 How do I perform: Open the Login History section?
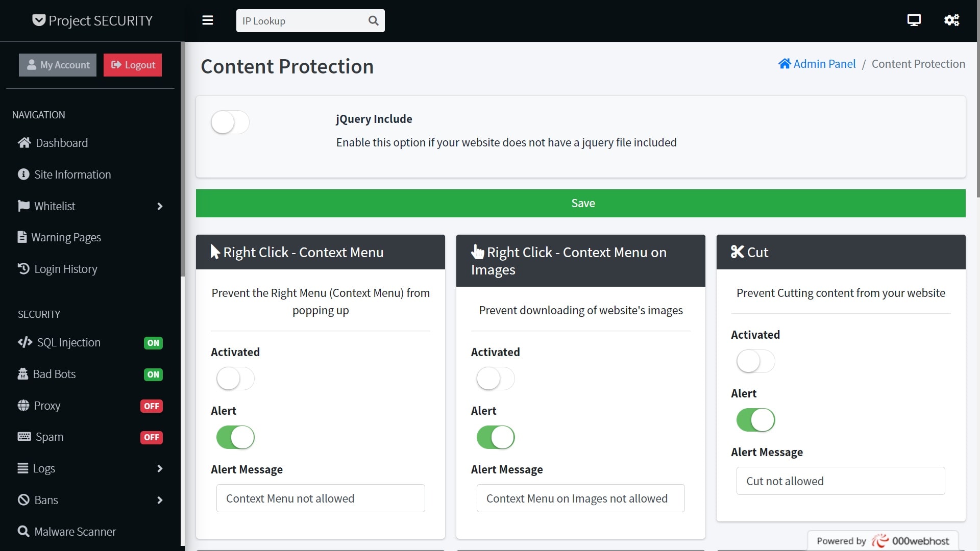pyautogui.click(x=65, y=269)
